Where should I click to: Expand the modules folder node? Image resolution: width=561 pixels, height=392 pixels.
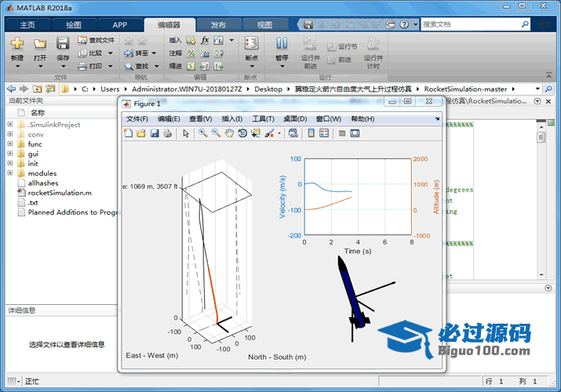point(10,172)
